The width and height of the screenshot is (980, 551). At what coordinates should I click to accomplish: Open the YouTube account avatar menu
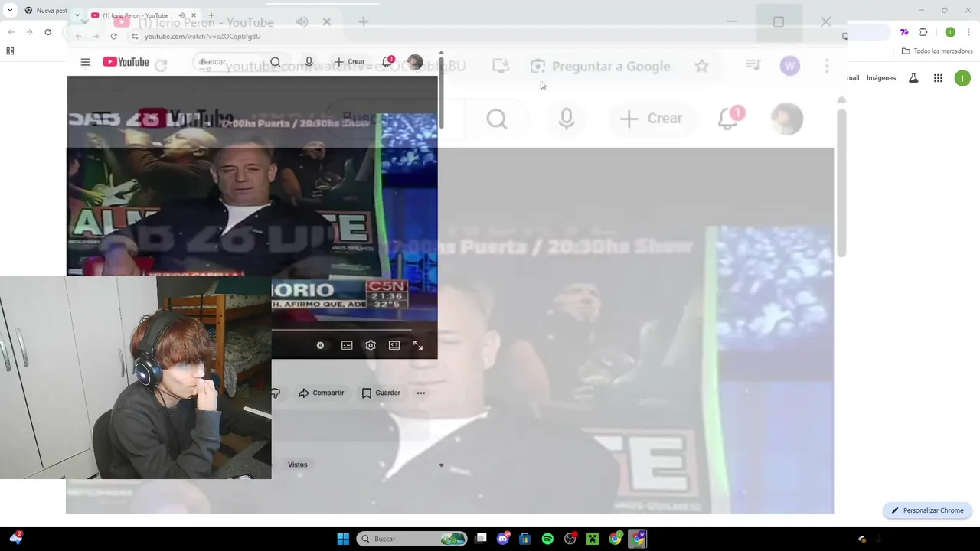[x=415, y=62]
